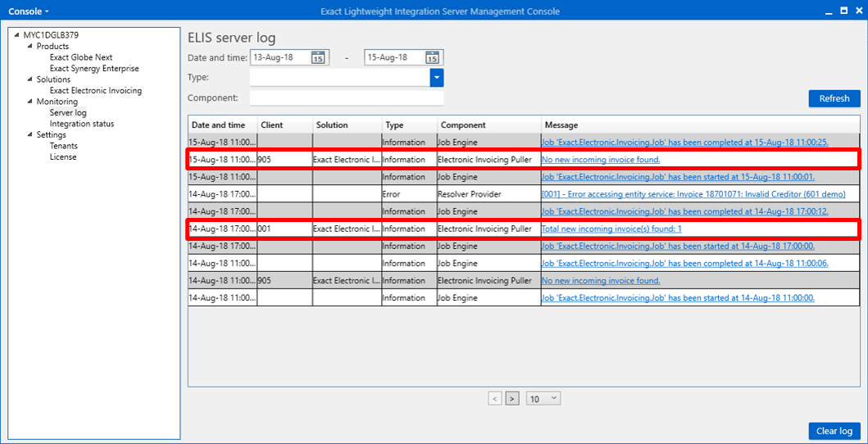The image size is (868, 444).
Task: Sort by the Type column header
Action: (409, 125)
